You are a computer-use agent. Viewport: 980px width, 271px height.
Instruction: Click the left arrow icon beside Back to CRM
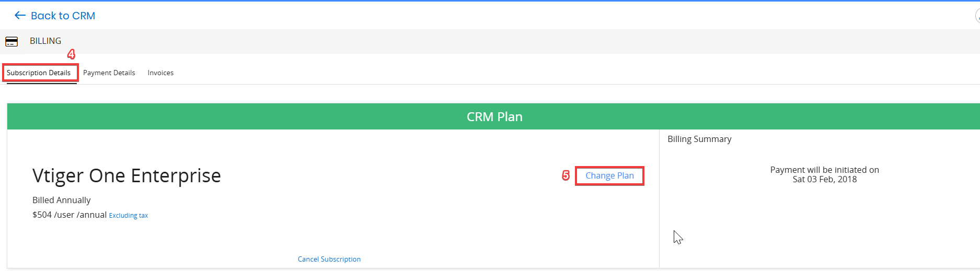point(20,16)
